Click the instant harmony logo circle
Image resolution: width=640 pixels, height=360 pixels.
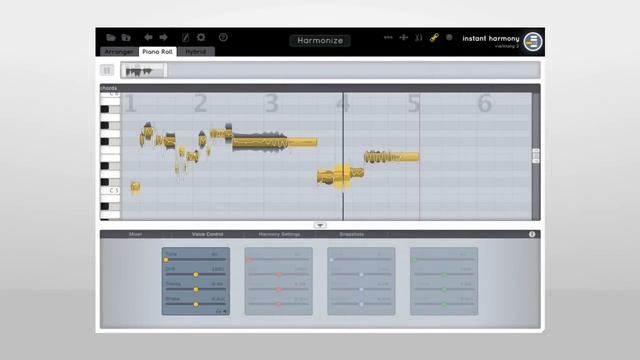click(x=533, y=42)
